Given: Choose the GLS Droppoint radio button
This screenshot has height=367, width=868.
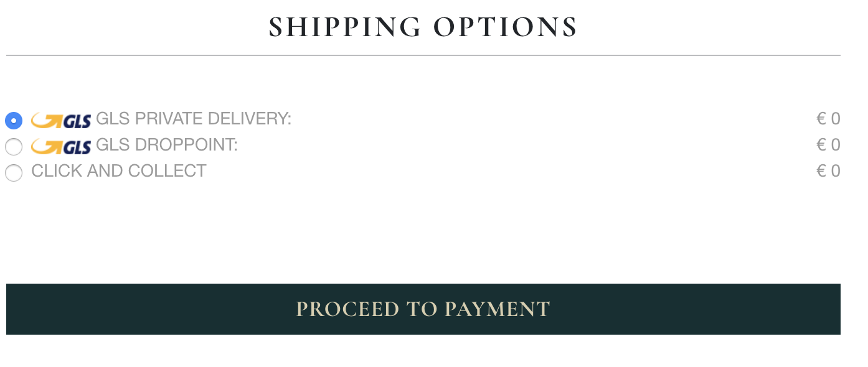Looking at the screenshot, I should coord(14,147).
